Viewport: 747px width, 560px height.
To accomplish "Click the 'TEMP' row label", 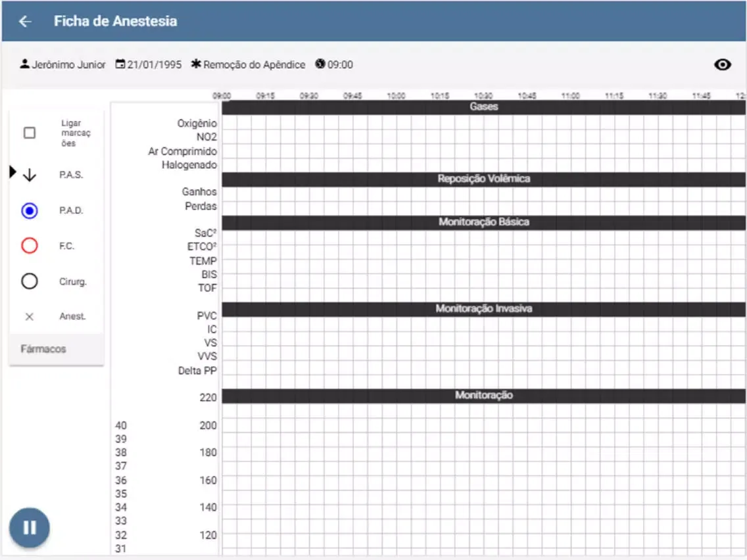I will [203, 261].
